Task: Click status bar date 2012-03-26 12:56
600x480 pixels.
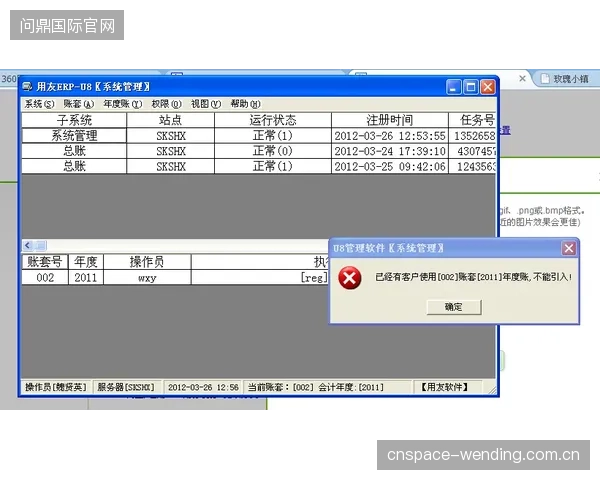Action: point(203,387)
